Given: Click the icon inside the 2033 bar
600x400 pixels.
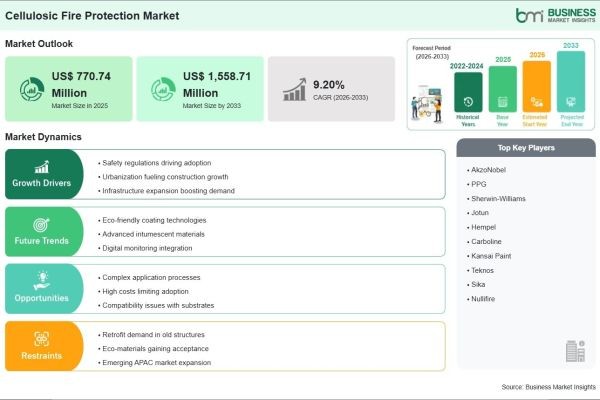Looking at the screenshot, I should (x=571, y=101).
